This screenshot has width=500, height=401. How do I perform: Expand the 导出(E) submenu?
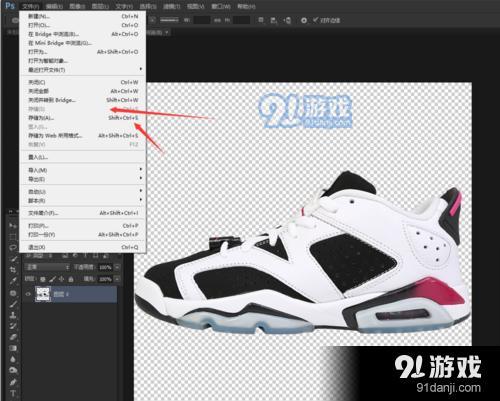point(82,179)
